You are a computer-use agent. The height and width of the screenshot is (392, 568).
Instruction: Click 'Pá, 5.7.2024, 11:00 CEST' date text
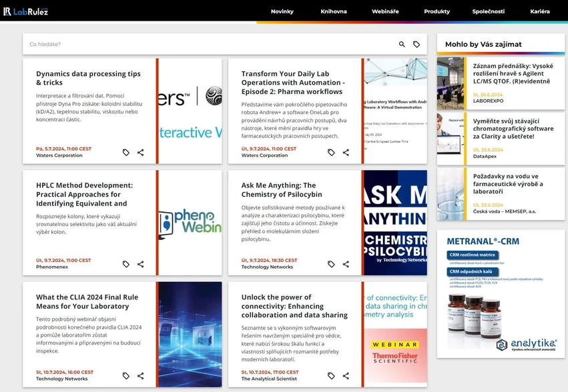pyautogui.click(x=64, y=149)
